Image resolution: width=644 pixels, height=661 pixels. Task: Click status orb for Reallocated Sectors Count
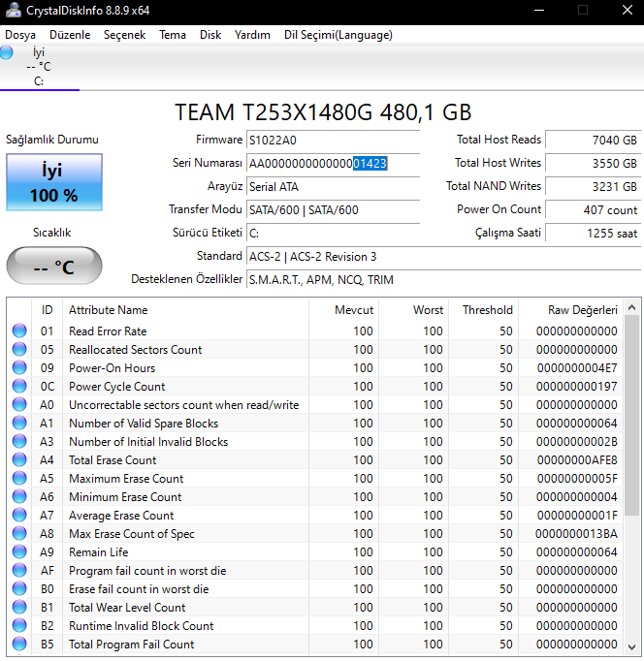19,350
